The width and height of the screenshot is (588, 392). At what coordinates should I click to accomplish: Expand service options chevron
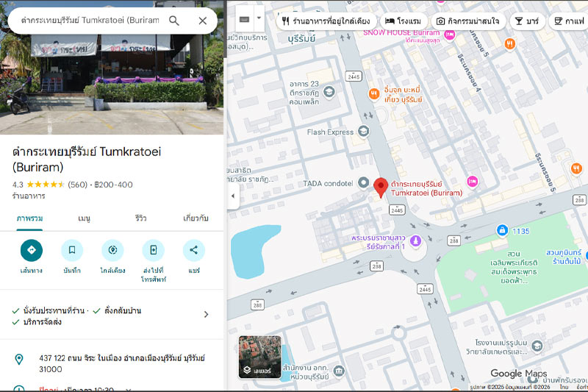[206, 314]
